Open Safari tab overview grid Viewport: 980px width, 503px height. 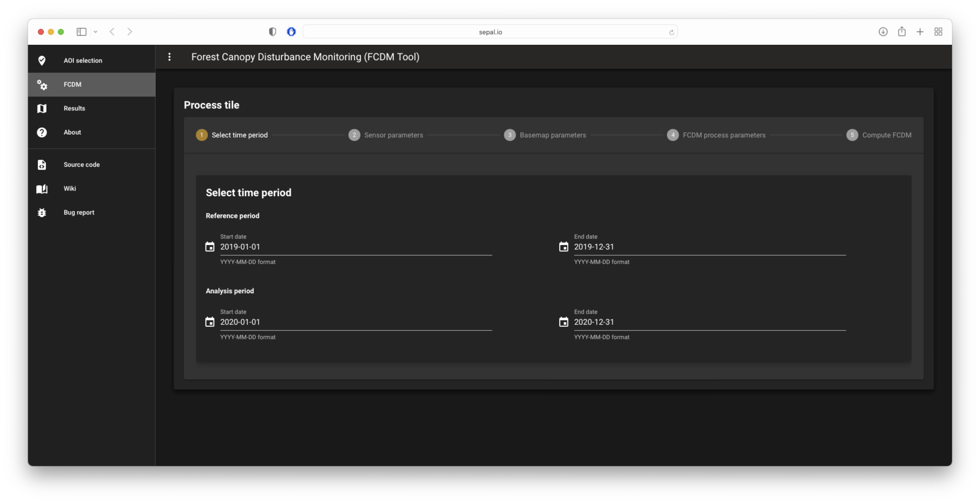(x=938, y=32)
